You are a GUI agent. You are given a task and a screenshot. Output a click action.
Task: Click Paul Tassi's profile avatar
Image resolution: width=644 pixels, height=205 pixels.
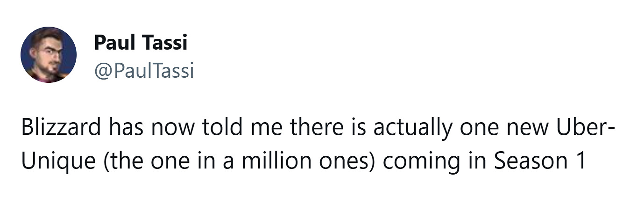point(48,55)
